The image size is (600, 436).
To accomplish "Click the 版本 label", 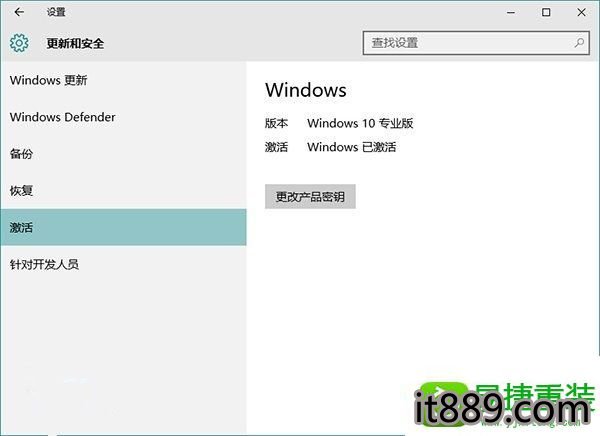I will pyautogui.click(x=276, y=123).
